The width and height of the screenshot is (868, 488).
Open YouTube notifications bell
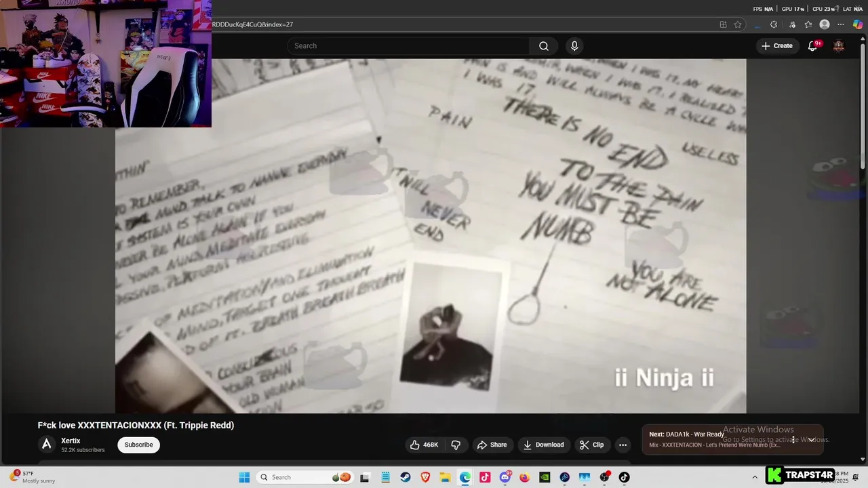click(x=812, y=46)
